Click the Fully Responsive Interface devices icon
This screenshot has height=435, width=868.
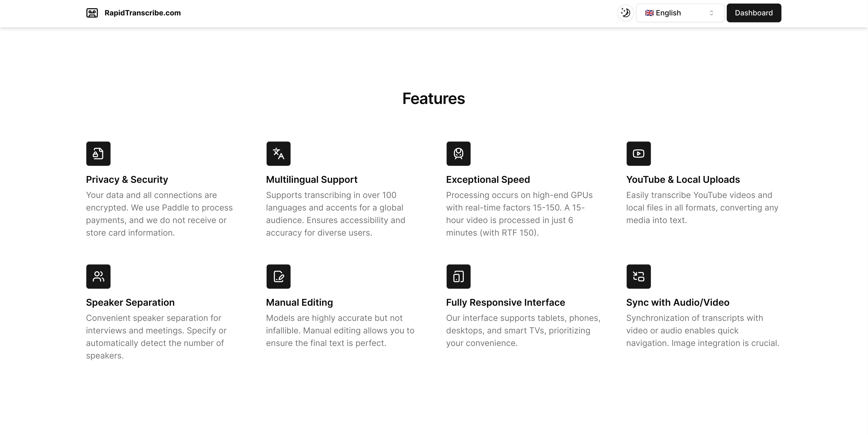[458, 277]
